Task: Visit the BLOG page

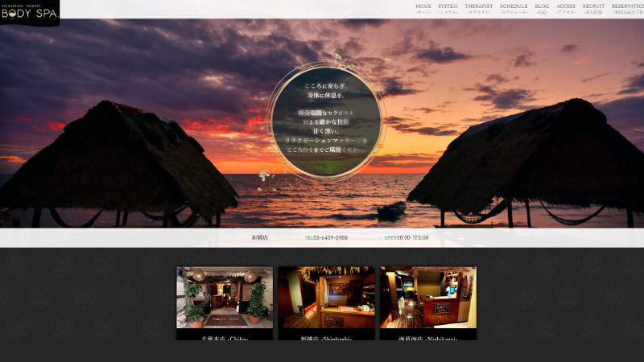Action: pyautogui.click(x=542, y=9)
